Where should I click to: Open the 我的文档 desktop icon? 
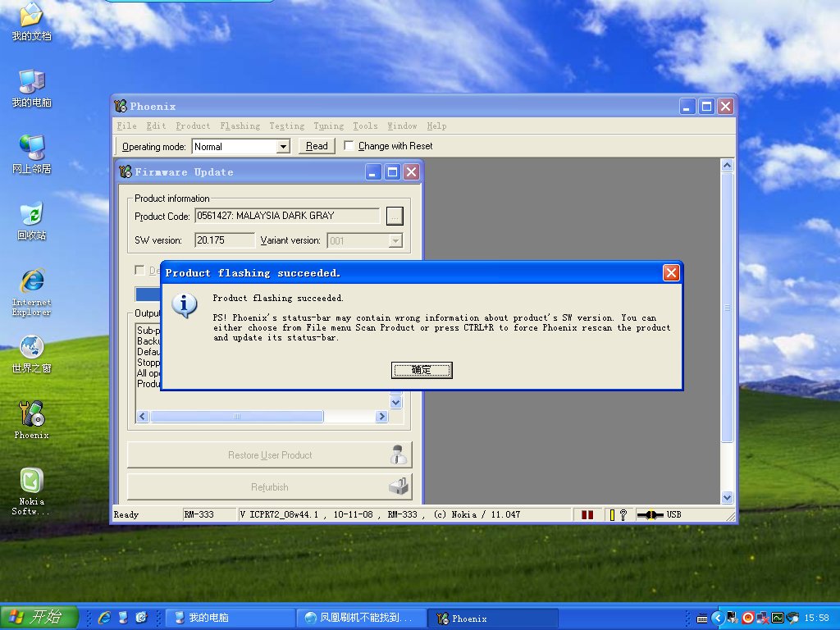click(31, 21)
